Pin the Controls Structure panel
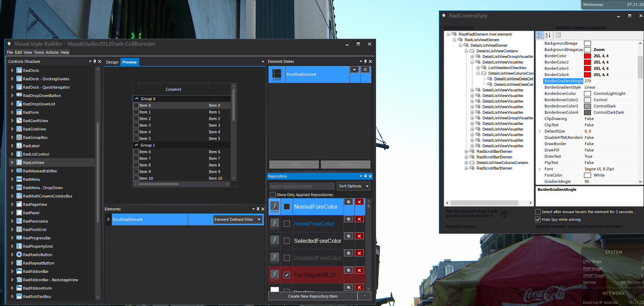This screenshot has width=644, height=306. tap(95, 61)
